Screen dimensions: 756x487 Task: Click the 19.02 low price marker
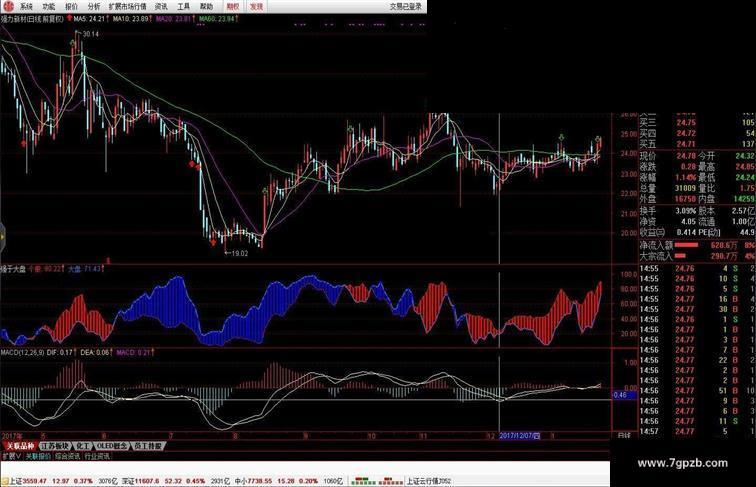[x=239, y=253]
